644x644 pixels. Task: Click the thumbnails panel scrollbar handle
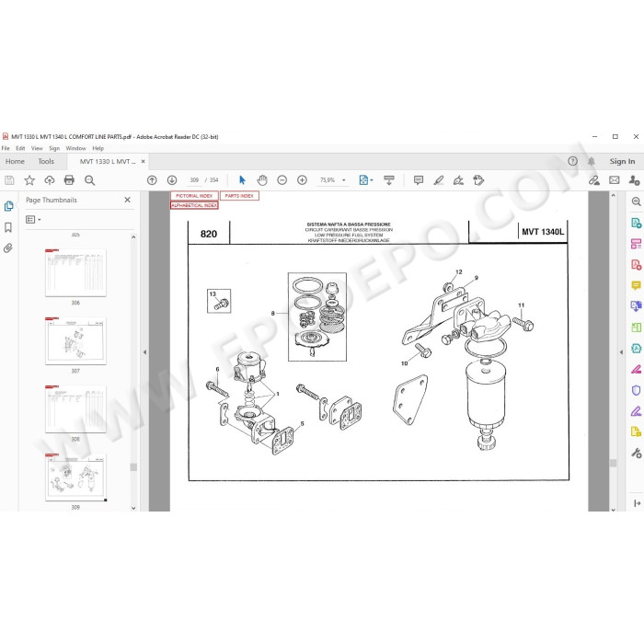point(133,467)
